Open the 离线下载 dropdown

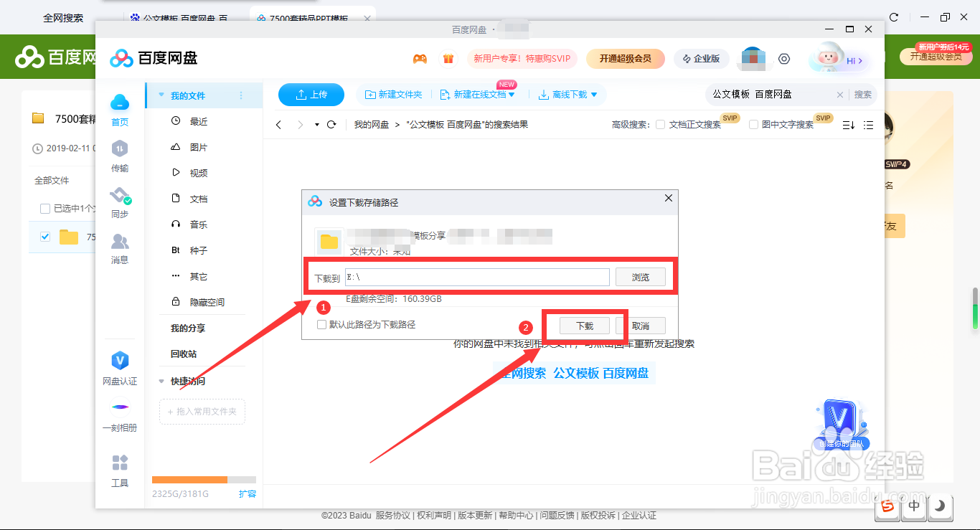pos(593,95)
